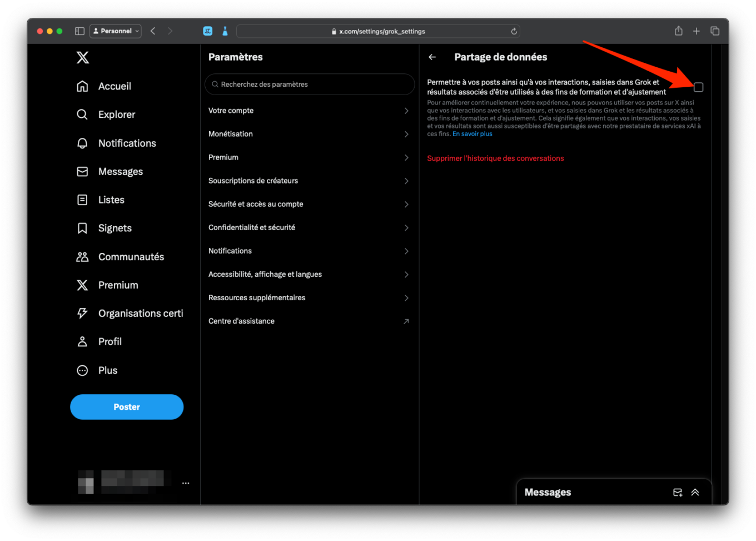Click Supprimer l'historique des conversations
Image resolution: width=756 pixels, height=541 pixels.
pyautogui.click(x=495, y=158)
